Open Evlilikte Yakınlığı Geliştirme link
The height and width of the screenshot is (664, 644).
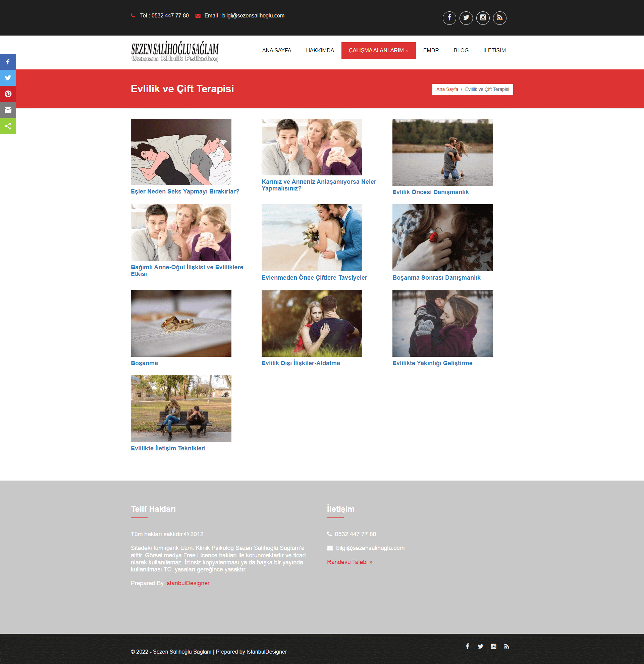432,363
